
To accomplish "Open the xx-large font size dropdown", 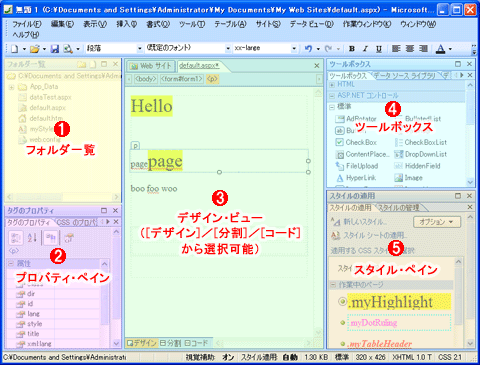I will click(x=294, y=49).
